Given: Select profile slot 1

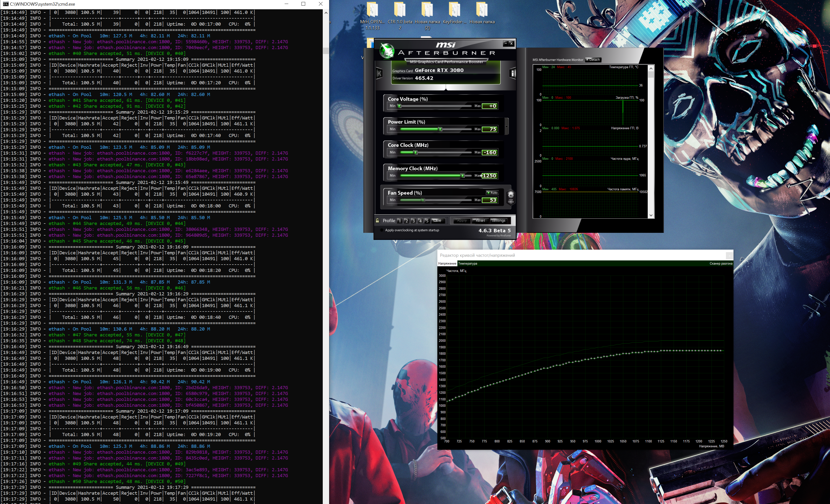Looking at the screenshot, I should (399, 221).
